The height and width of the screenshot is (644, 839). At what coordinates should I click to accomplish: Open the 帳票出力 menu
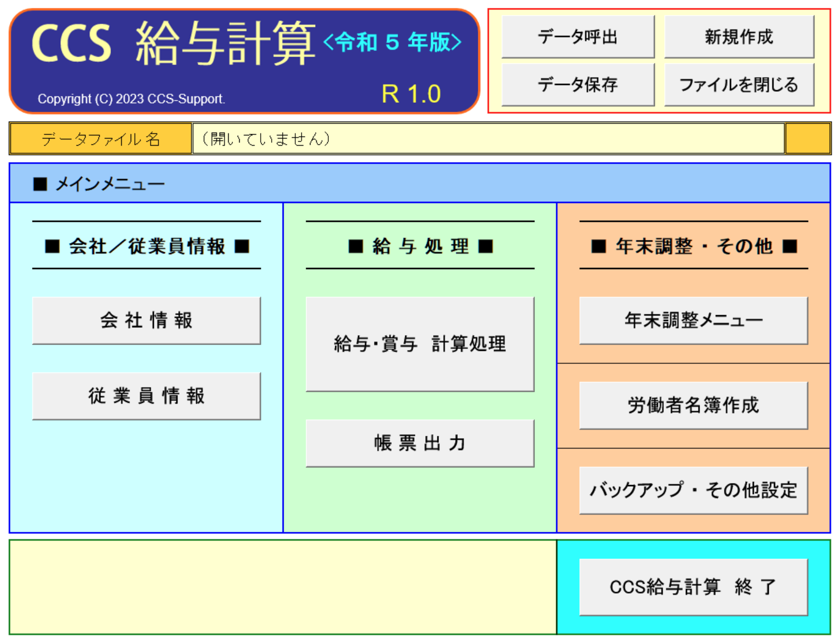419,443
